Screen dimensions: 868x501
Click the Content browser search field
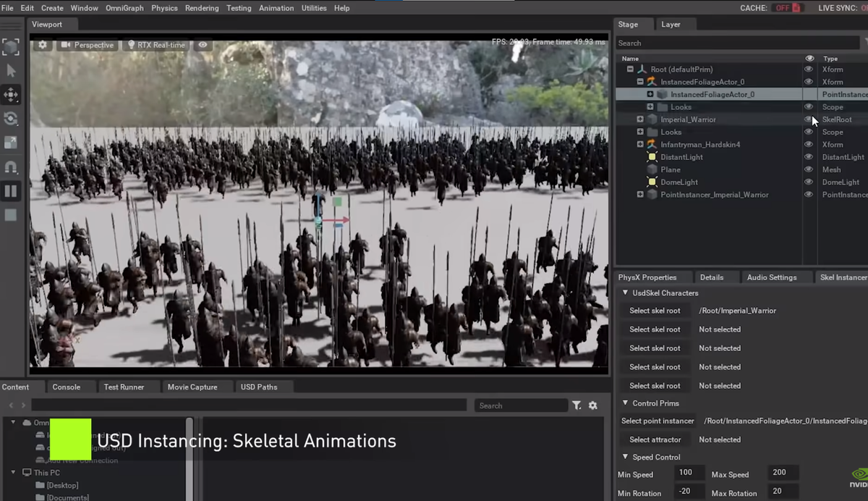521,405
